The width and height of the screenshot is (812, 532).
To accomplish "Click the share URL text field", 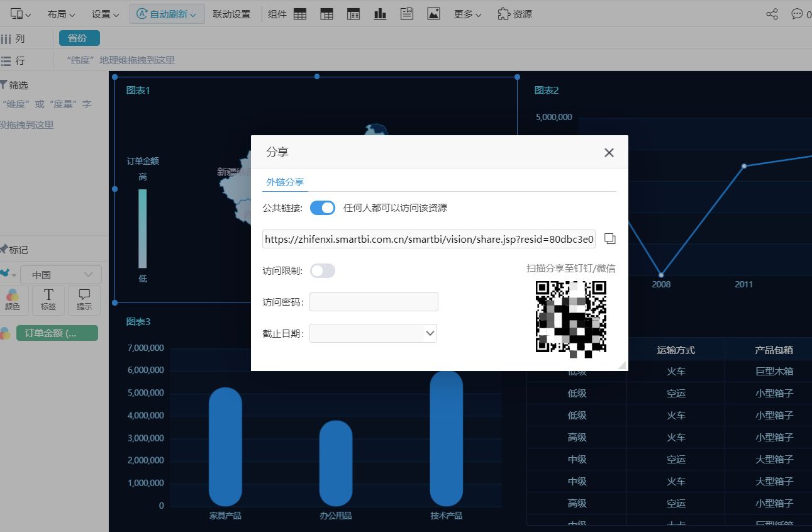I will (x=429, y=239).
